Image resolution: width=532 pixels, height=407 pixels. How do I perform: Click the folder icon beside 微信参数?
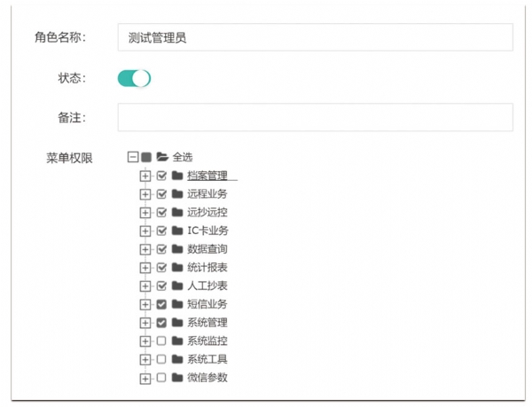[177, 378]
